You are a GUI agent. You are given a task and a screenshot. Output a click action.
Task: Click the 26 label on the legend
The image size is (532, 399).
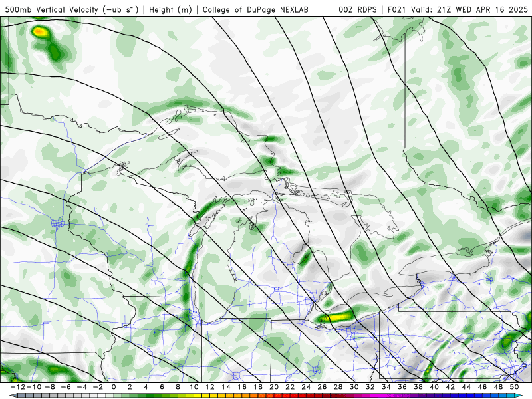[x=322, y=387]
